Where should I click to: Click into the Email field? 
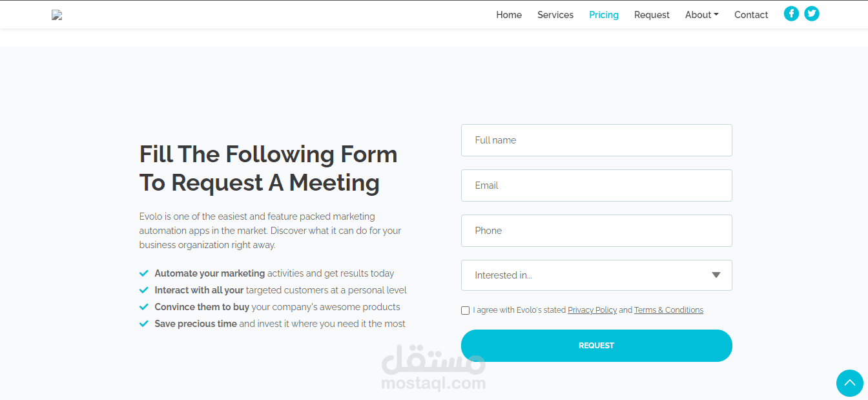coord(596,185)
